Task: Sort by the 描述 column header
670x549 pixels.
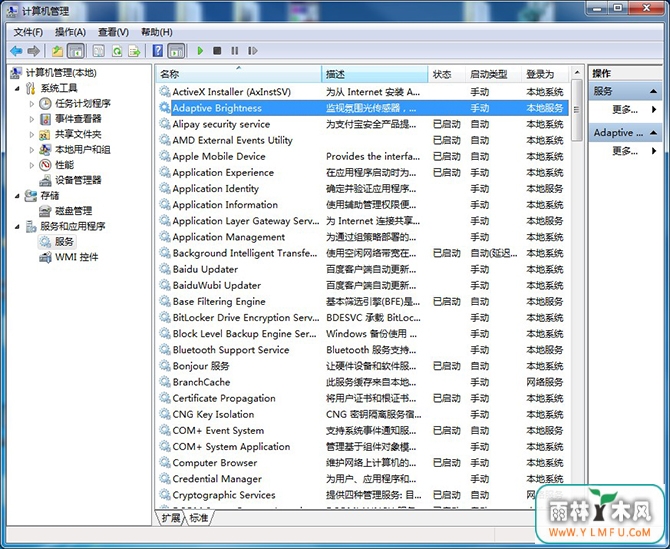Action: point(375,74)
